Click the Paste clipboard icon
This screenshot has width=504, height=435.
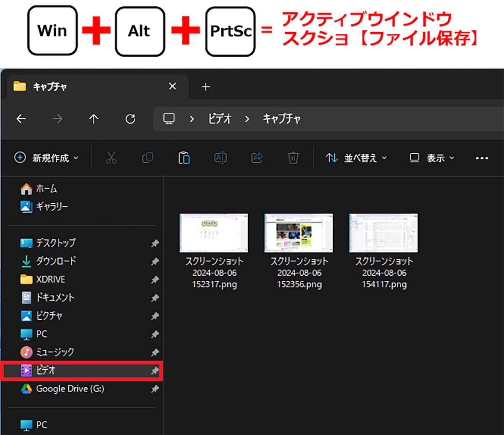(184, 157)
